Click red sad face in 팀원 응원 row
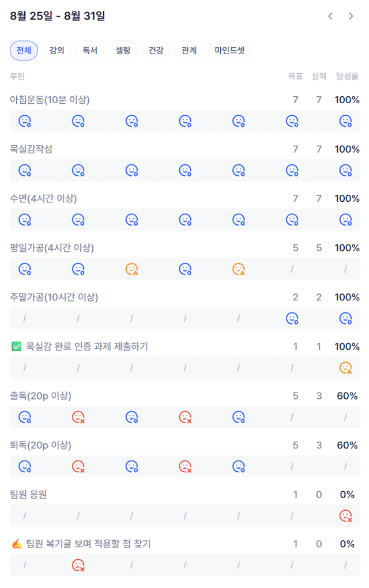Screen dimensions: 369x588 coord(345,516)
